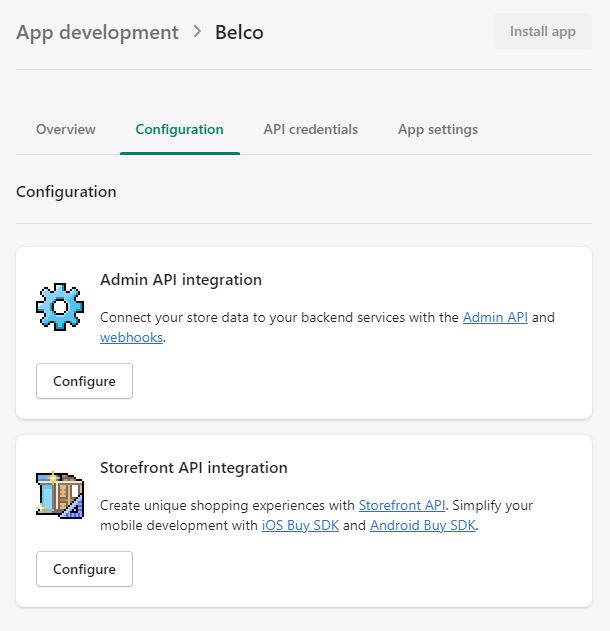The height and width of the screenshot is (631, 610).
Task: Click the Admin API gear icon
Action: (x=60, y=307)
